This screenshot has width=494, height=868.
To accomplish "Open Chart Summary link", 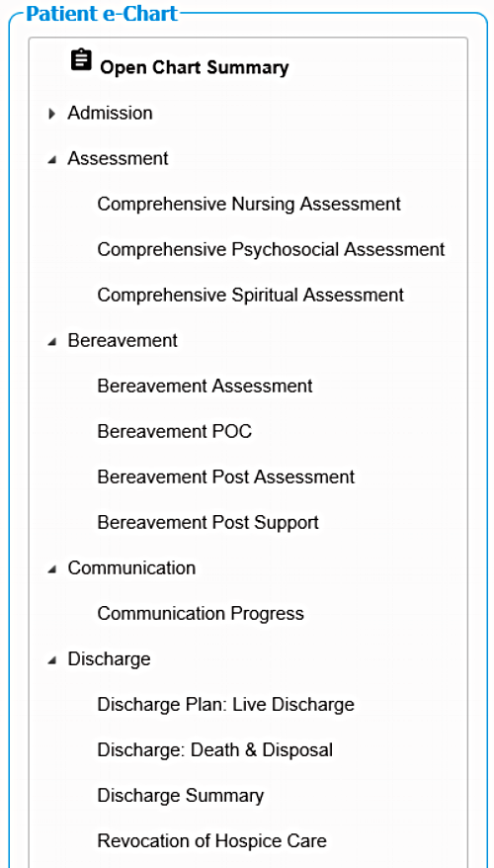I will coord(195,67).
